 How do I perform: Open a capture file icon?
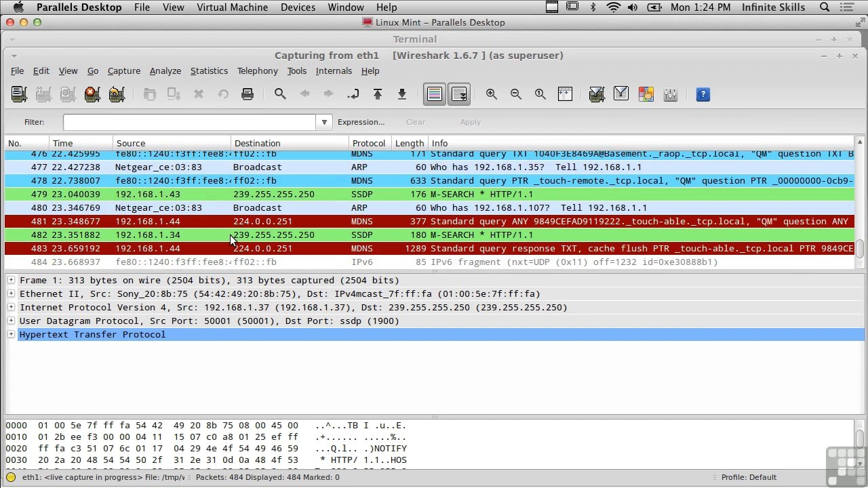150,94
